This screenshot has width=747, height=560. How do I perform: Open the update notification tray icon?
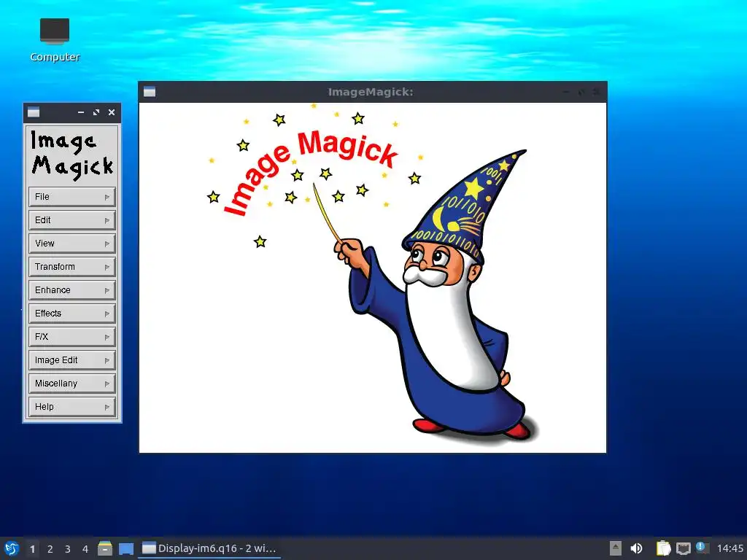click(x=703, y=548)
